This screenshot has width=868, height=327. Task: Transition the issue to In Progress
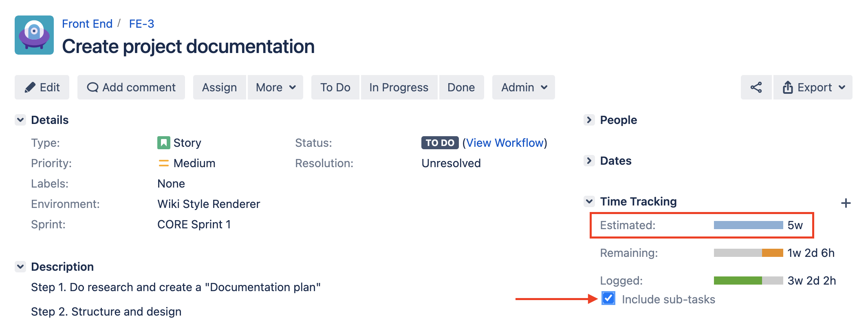399,87
